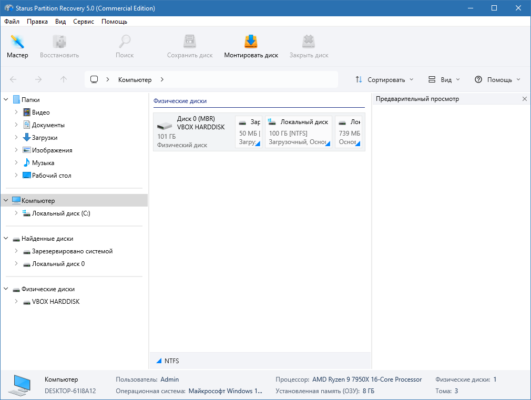This screenshot has width=531, height=400.
Task: Select Диск 0 (MBR) VBOX HARDDISK tile
Action: point(194,132)
